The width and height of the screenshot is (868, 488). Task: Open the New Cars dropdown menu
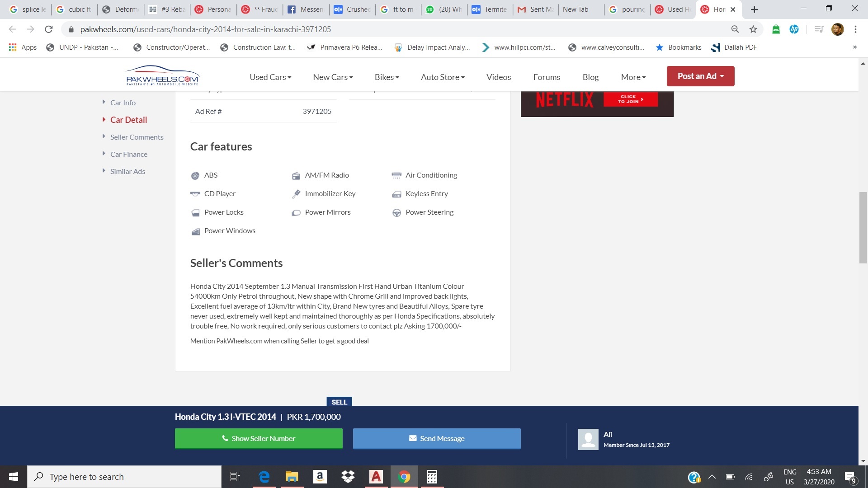pyautogui.click(x=333, y=77)
